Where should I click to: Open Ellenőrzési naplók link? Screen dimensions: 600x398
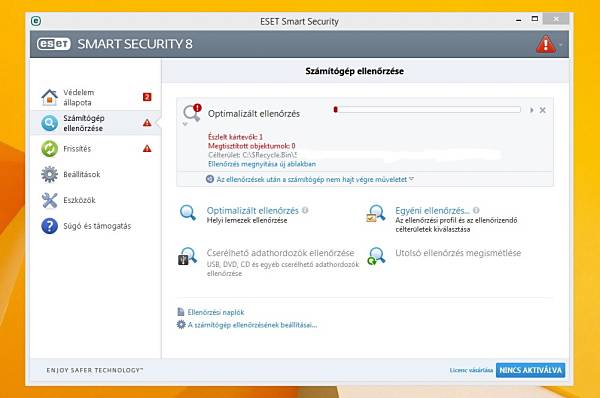point(216,312)
